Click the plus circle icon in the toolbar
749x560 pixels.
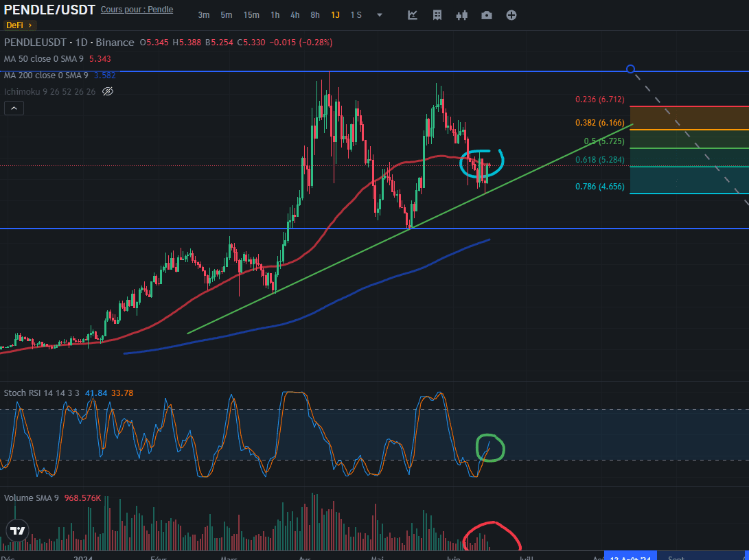click(511, 15)
